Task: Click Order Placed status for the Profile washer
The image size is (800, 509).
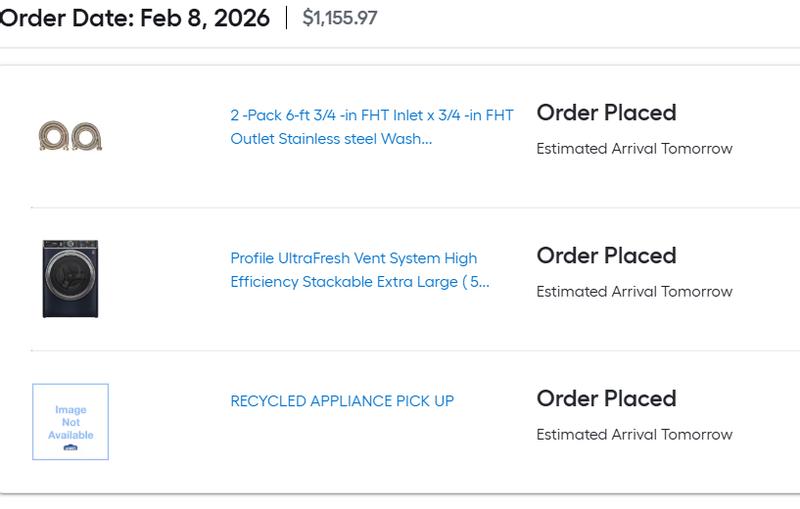Action: [606, 256]
